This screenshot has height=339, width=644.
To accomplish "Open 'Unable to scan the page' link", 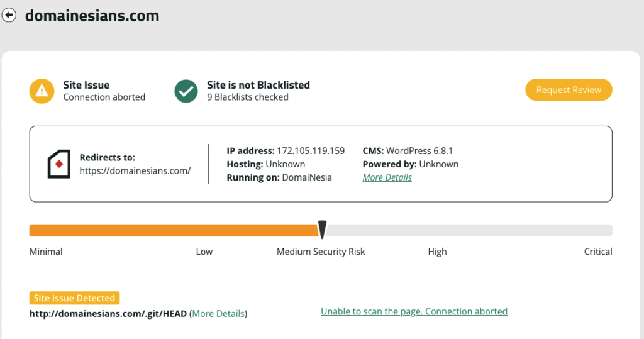I will (x=414, y=311).
